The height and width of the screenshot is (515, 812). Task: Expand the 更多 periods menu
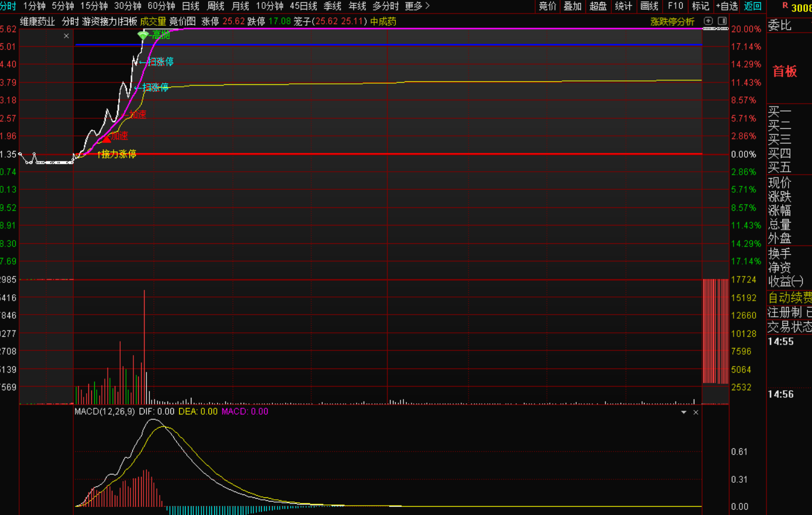[x=417, y=6]
